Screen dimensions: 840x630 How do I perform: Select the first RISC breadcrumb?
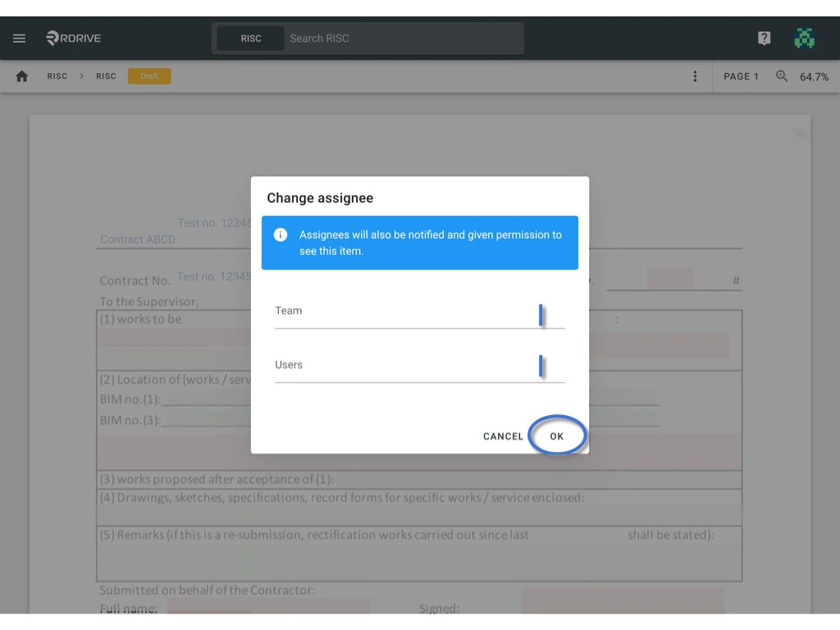click(57, 76)
